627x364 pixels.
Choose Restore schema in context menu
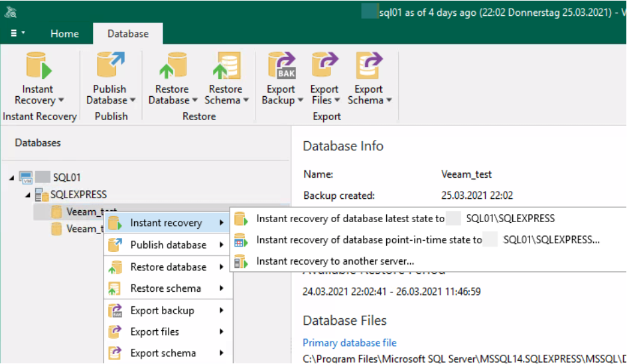pos(169,288)
